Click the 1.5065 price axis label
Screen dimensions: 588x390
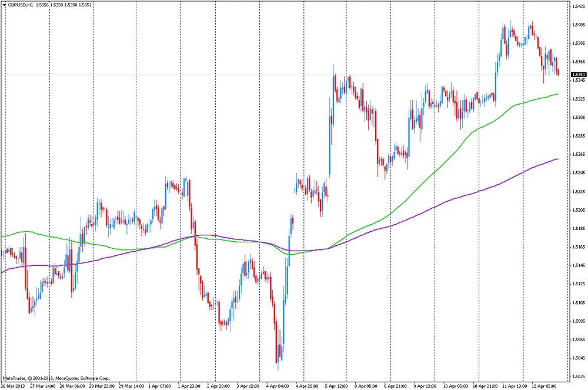point(579,339)
